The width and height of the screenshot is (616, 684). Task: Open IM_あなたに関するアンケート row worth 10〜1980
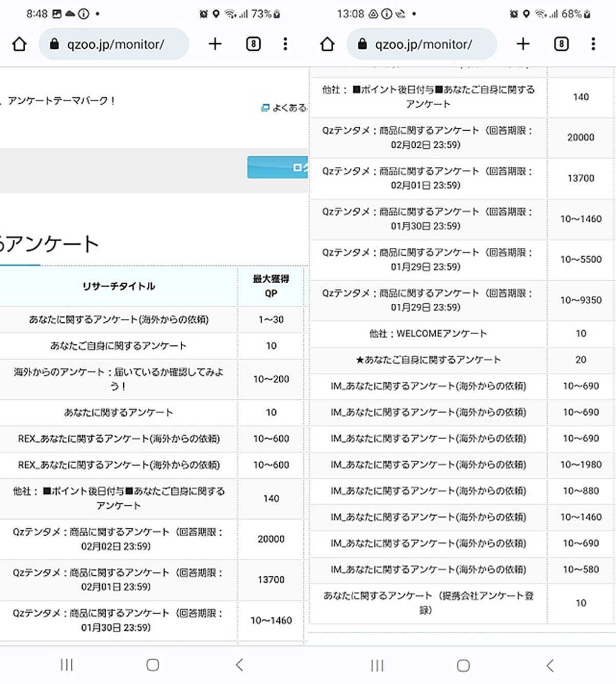(x=428, y=465)
